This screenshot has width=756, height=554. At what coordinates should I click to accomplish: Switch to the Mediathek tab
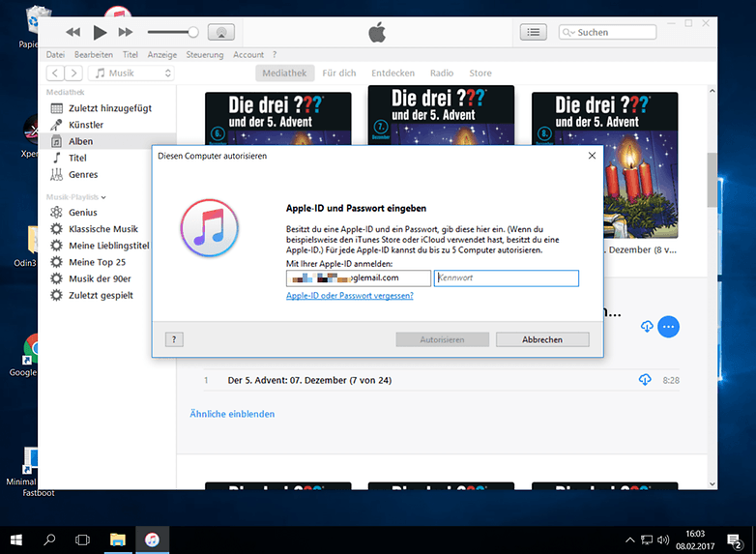[284, 73]
